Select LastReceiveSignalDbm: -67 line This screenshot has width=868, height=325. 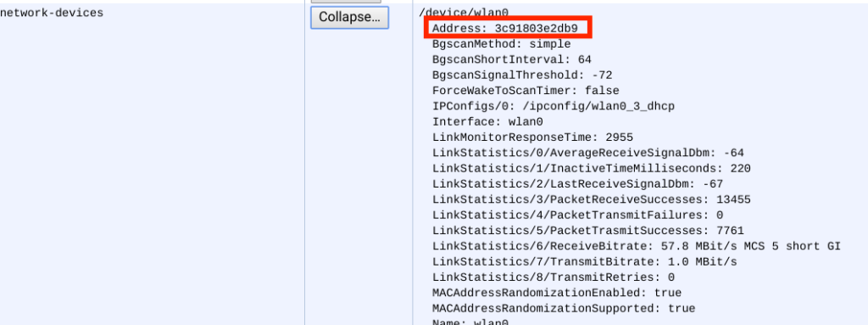pos(577,183)
